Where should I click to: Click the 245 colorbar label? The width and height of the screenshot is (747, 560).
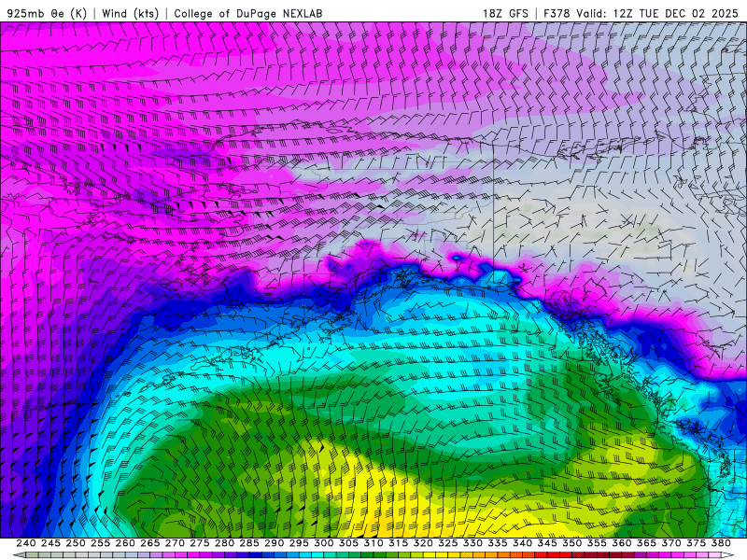pyautogui.click(x=50, y=543)
